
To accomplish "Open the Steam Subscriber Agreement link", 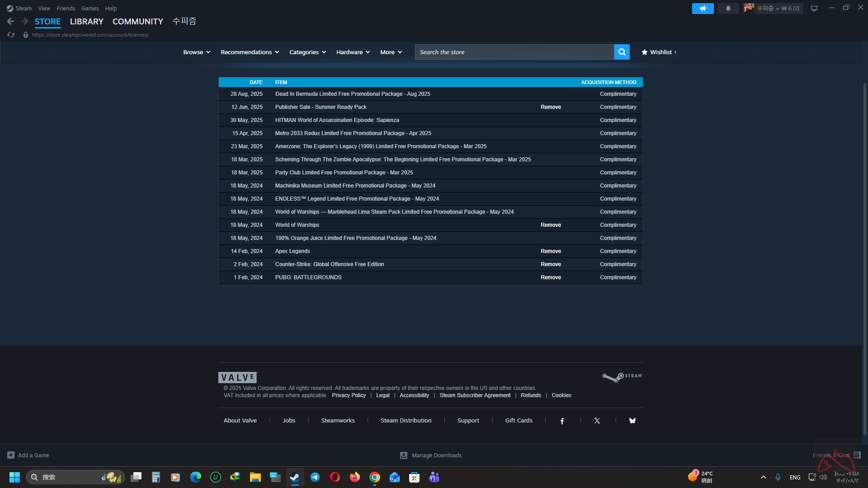I will (x=475, y=395).
